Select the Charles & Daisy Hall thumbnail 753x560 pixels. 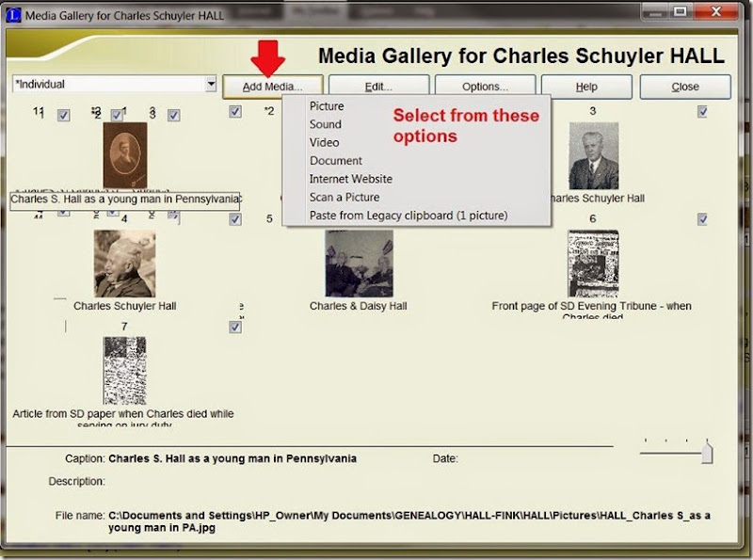click(359, 264)
